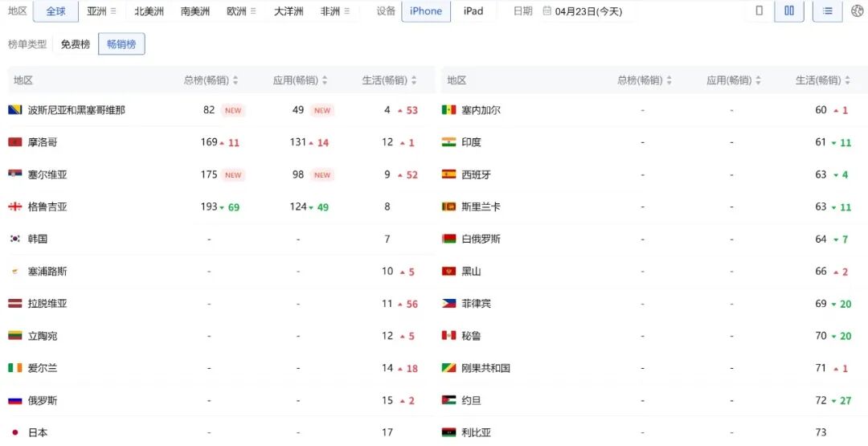This screenshot has width=868, height=446.
Task: Choose iPad as device
Action: (473, 11)
